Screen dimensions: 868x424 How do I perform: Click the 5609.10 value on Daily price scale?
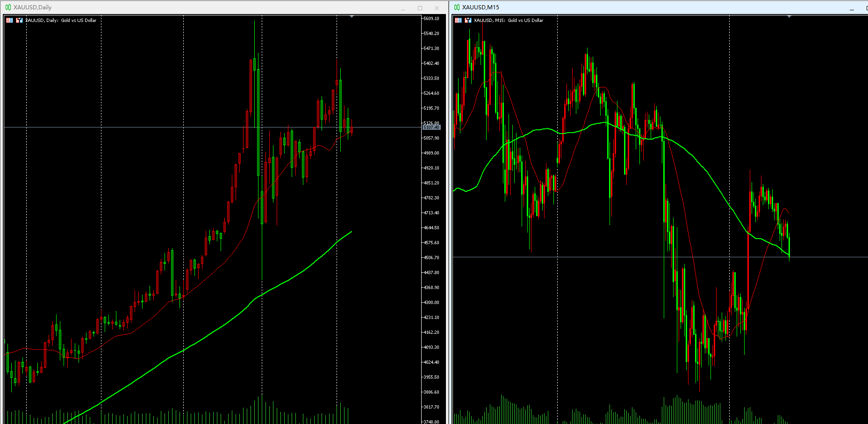click(x=431, y=19)
